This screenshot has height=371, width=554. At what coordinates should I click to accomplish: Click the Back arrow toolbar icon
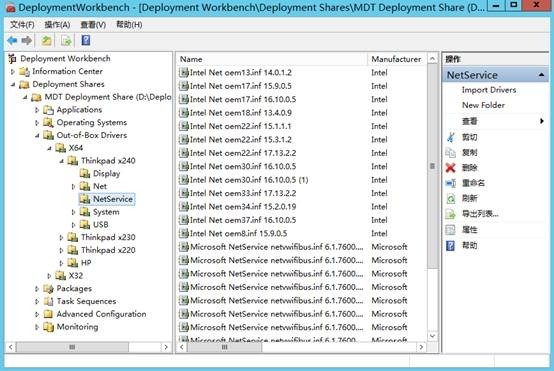pyautogui.click(x=12, y=41)
